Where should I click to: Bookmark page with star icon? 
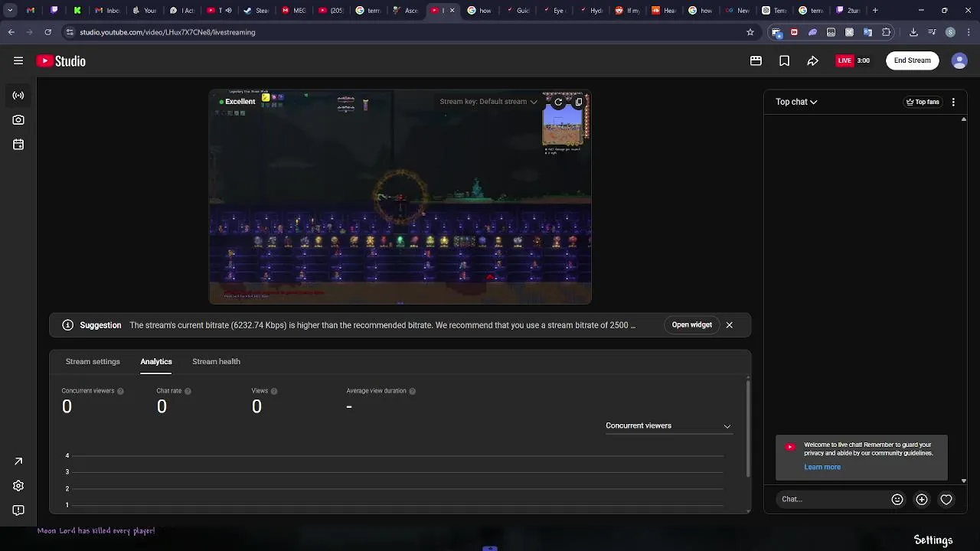click(x=750, y=32)
